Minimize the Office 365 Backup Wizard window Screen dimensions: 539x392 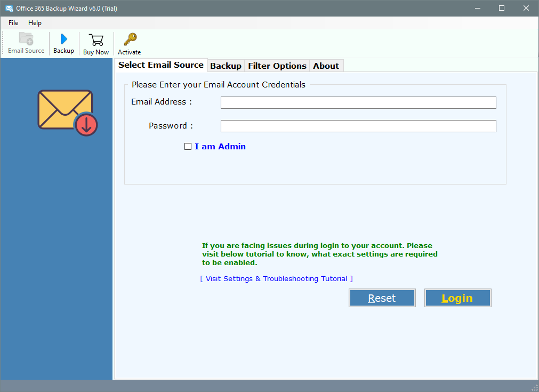(x=478, y=8)
